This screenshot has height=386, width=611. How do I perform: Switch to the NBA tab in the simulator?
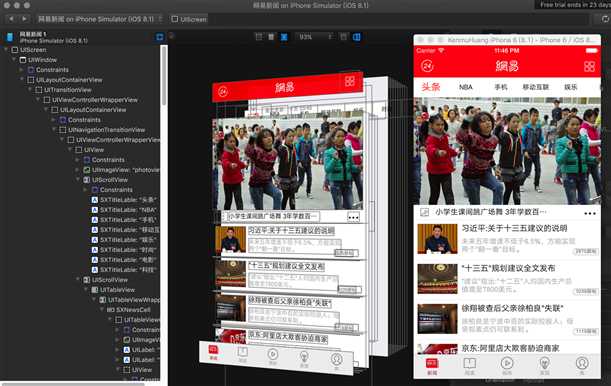(466, 87)
